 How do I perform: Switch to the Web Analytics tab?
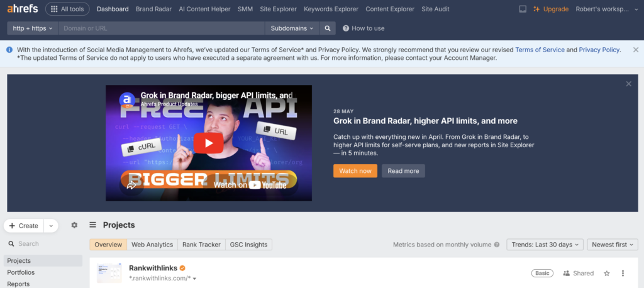point(152,245)
